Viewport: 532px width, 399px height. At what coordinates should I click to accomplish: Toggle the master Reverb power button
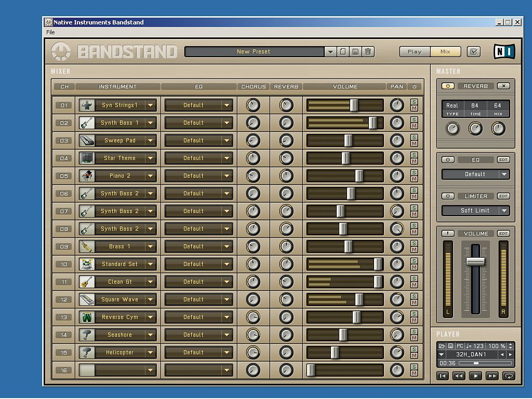point(448,86)
